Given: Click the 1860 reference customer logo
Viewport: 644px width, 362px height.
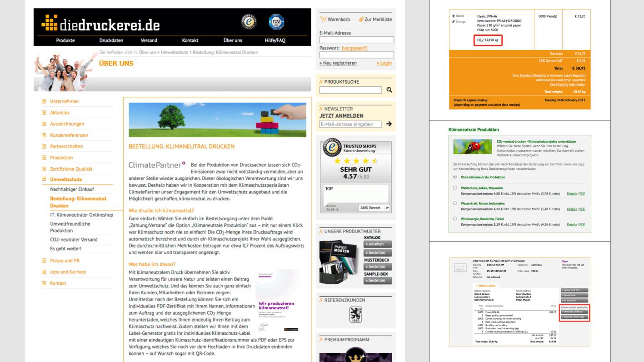Looking at the screenshot, I should click(355, 314).
